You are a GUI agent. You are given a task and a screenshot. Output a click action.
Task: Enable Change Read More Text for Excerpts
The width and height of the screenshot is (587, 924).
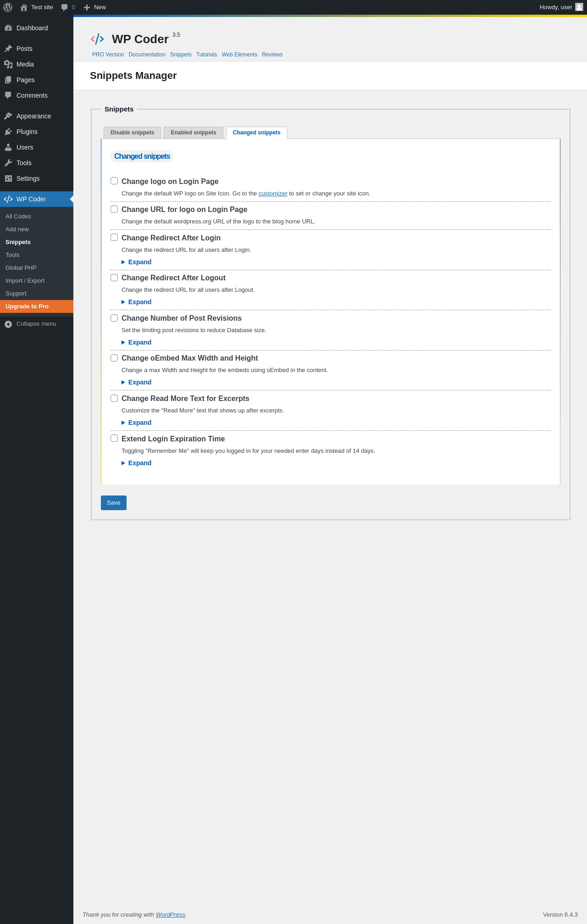pos(114,398)
